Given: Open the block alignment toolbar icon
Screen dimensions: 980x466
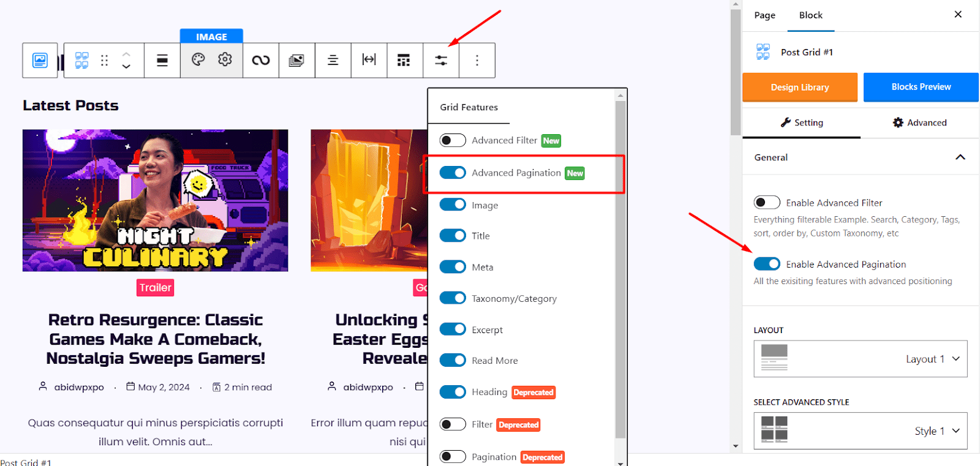Looking at the screenshot, I should (x=162, y=60).
